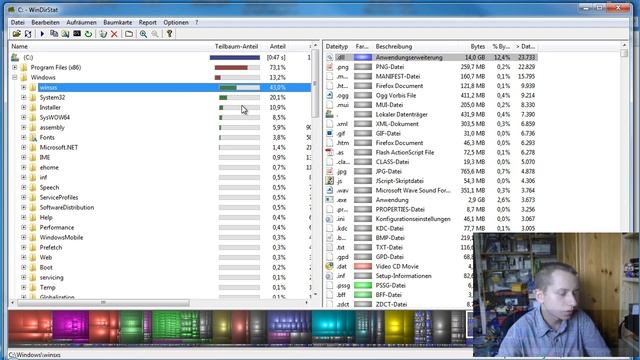640x360 pixels.
Task: Click the blue color swatch for .dll
Action: click(x=363, y=58)
